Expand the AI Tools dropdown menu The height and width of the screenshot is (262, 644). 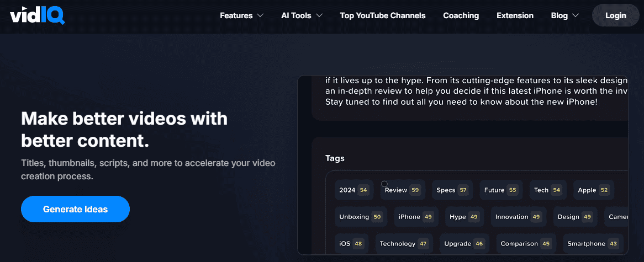(x=302, y=15)
